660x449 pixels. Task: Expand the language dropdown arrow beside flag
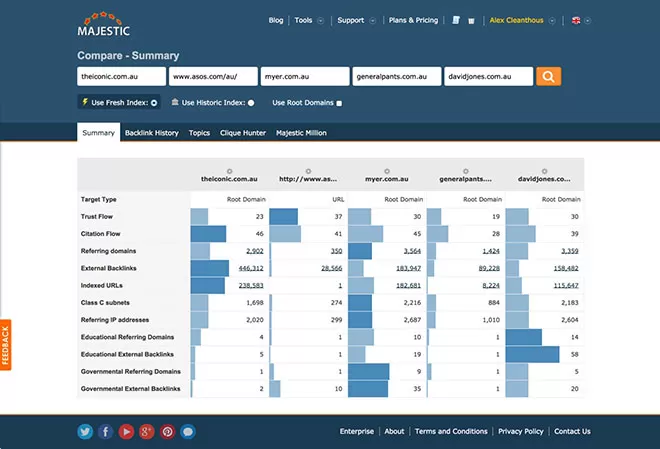click(x=588, y=21)
